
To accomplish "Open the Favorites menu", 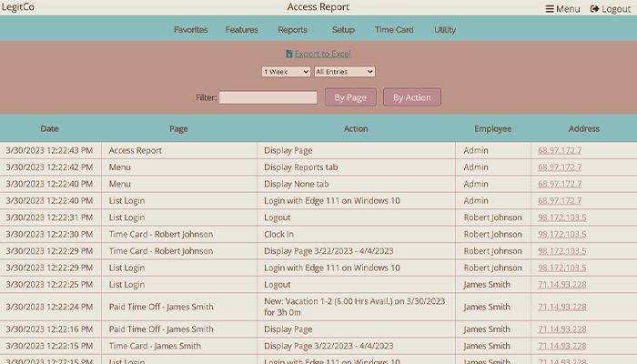I will point(191,30).
